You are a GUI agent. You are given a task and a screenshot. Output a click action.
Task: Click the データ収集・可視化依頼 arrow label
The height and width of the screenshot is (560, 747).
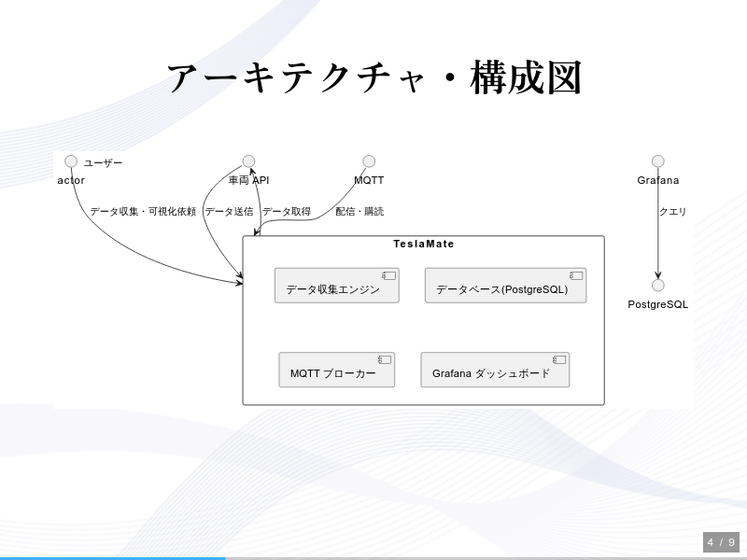(143, 212)
